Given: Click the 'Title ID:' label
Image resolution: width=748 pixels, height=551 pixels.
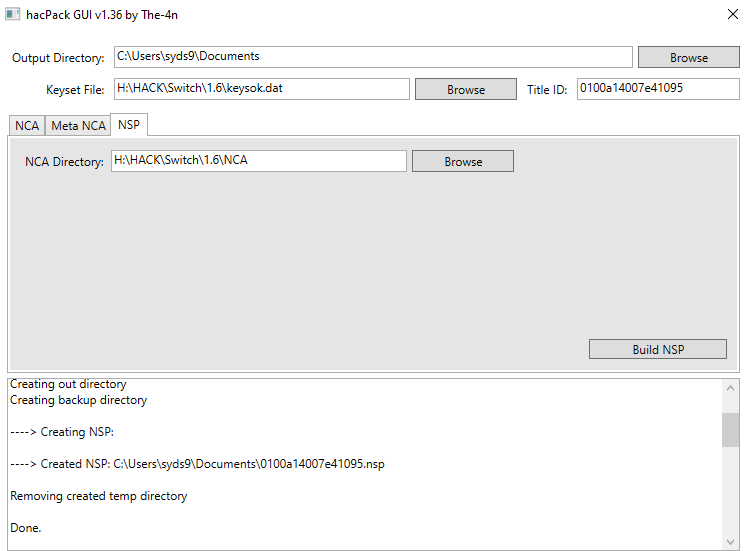Looking at the screenshot, I should click(547, 90).
